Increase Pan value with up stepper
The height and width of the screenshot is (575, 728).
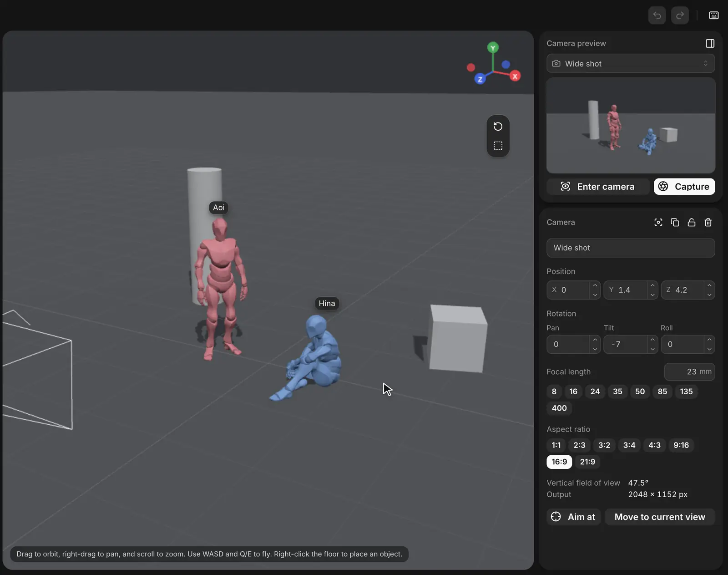click(x=595, y=340)
